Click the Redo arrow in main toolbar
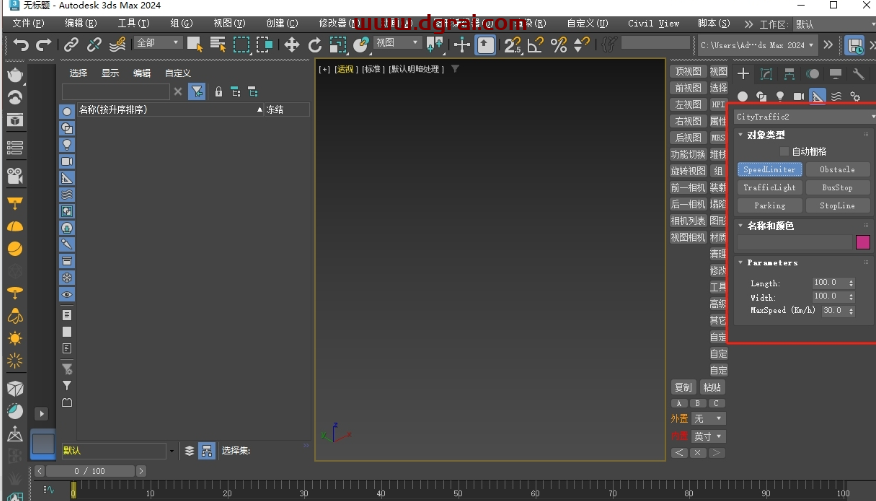This screenshot has width=876, height=501. point(43,45)
